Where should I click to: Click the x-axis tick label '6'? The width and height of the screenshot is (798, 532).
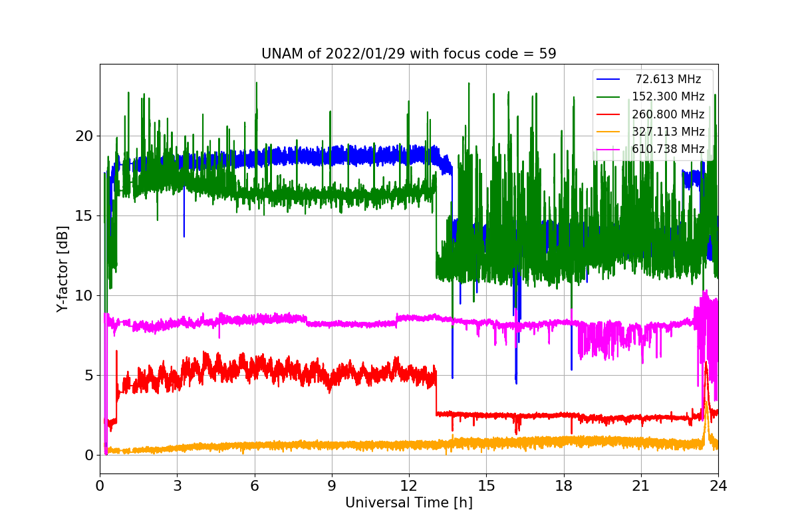254,485
